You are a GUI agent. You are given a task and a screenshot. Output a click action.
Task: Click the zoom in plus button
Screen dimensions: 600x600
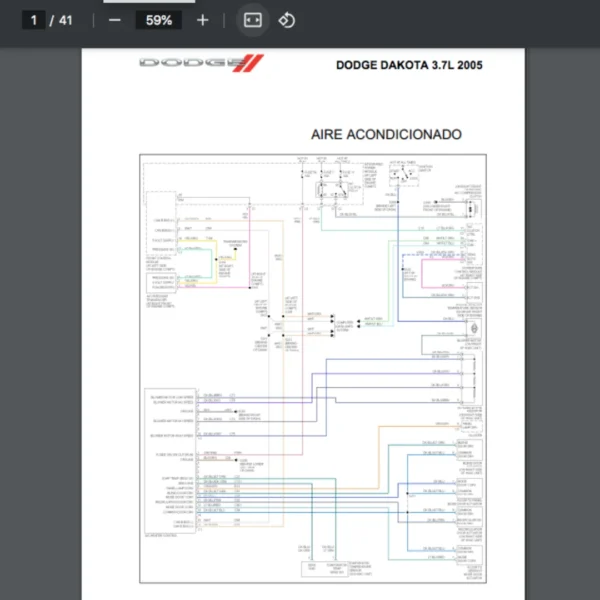click(x=203, y=20)
